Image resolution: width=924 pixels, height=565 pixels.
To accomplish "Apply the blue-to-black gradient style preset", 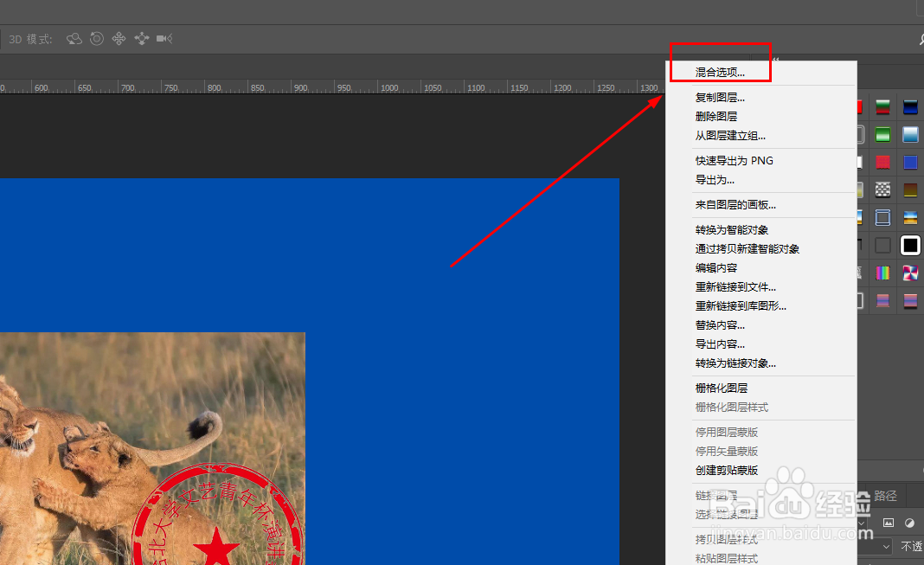I will click(x=910, y=107).
